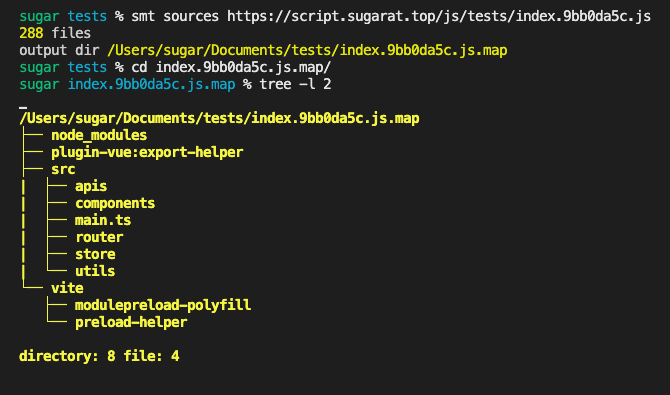
Task: Select modulepreload-polyfill under vite
Action: click(163, 305)
